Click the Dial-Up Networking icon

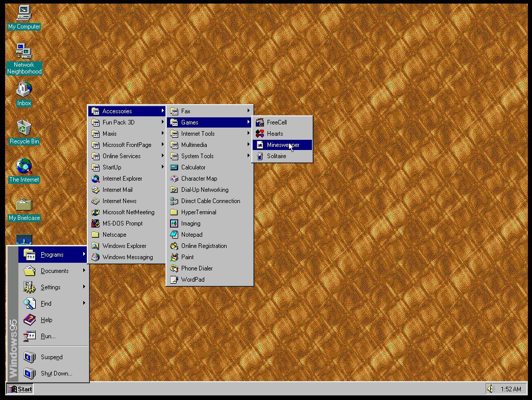[x=174, y=189]
